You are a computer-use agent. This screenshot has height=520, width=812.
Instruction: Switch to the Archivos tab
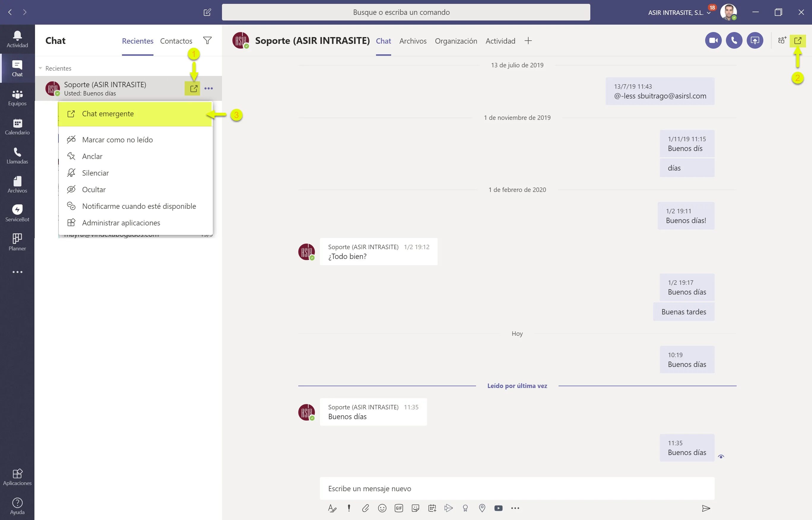413,41
